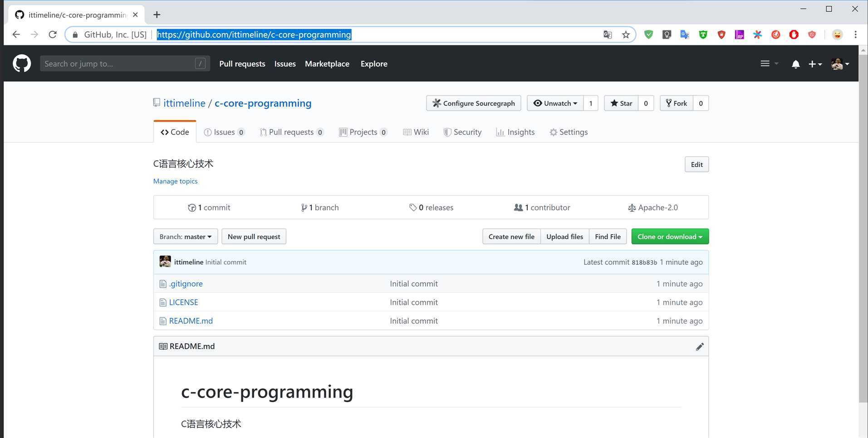
Task: Open the Wiki tab
Action: click(x=416, y=132)
